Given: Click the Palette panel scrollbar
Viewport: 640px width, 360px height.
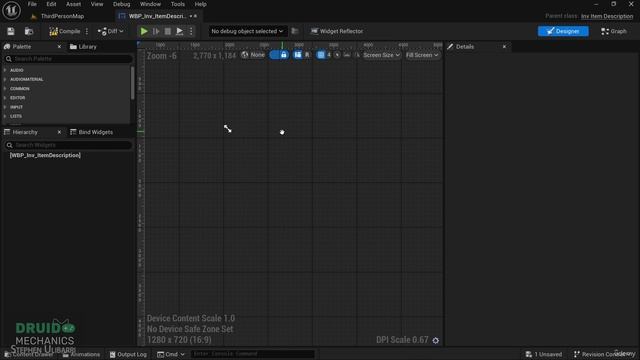Looking at the screenshot, I should click(132, 83).
